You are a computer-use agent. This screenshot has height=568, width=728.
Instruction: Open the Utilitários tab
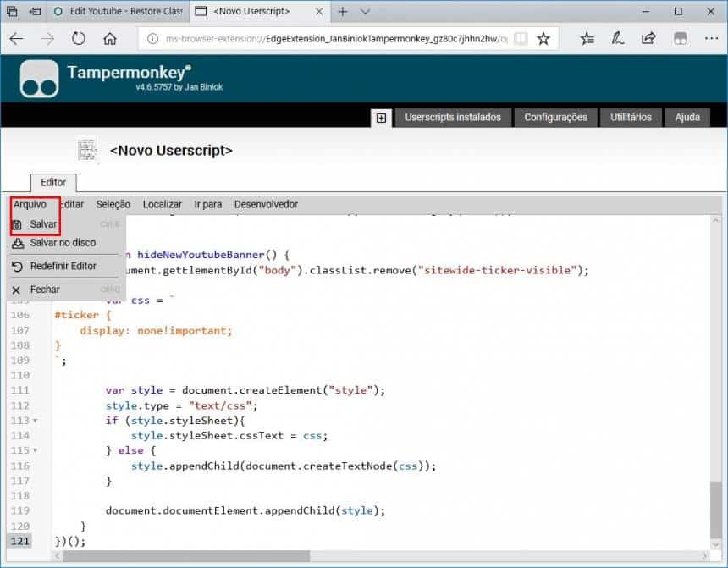(631, 117)
